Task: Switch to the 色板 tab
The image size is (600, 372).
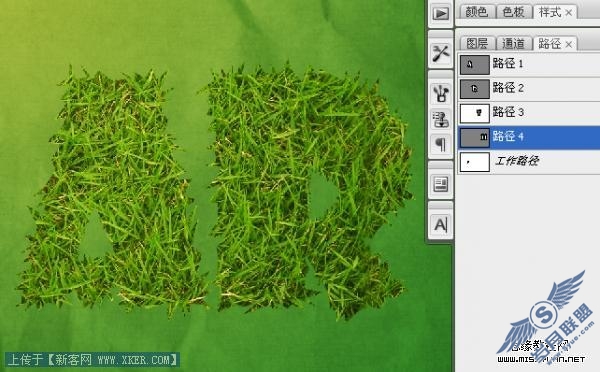Action: point(513,12)
